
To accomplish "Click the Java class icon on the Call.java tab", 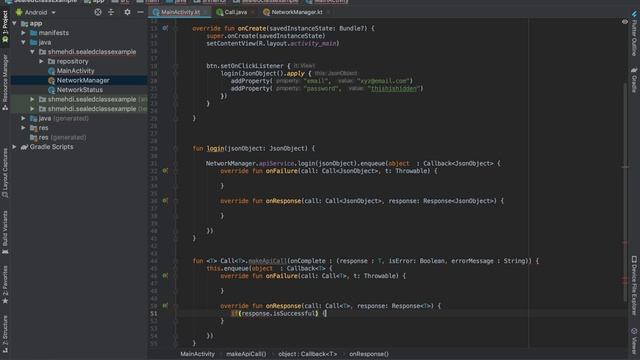I will [x=220, y=12].
